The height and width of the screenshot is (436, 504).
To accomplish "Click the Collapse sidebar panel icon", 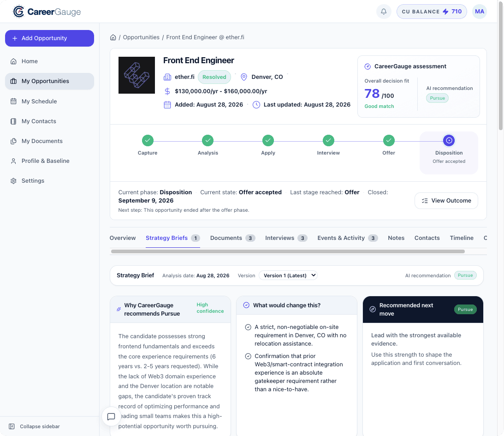I will tap(12, 426).
